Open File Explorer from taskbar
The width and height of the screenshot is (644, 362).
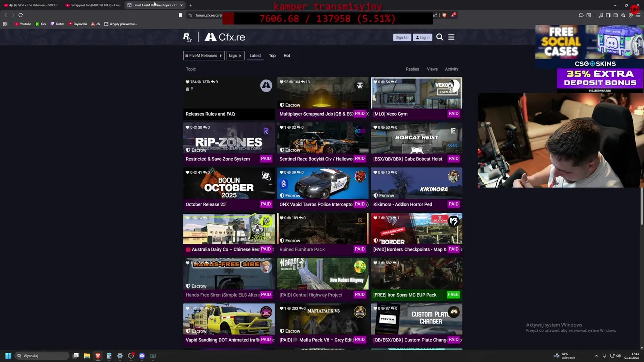pos(87,356)
